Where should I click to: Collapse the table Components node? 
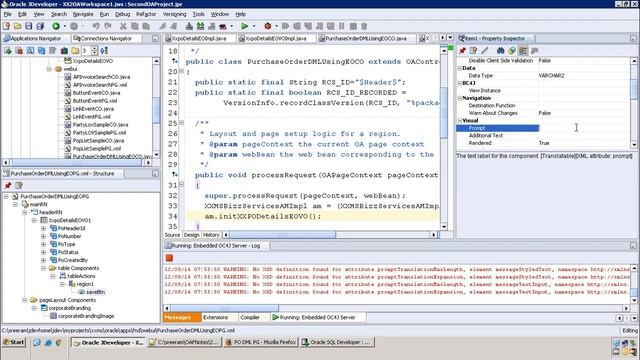43,268
